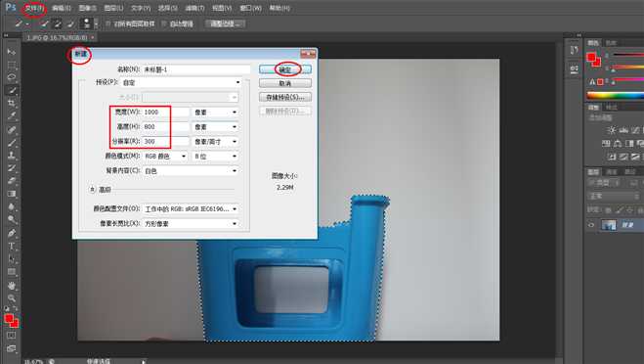Select the Crop tool
The height and width of the screenshot is (364, 644).
point(12,104)
